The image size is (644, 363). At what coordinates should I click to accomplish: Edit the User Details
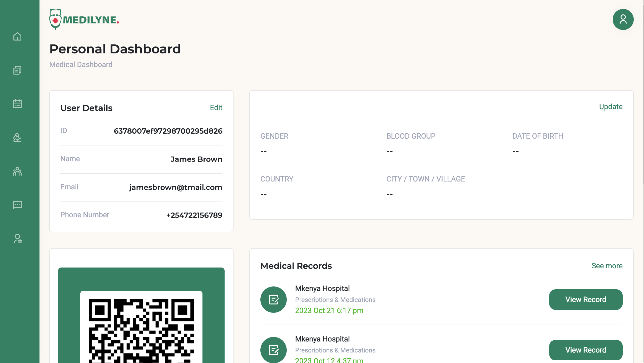tap(216, 108)
